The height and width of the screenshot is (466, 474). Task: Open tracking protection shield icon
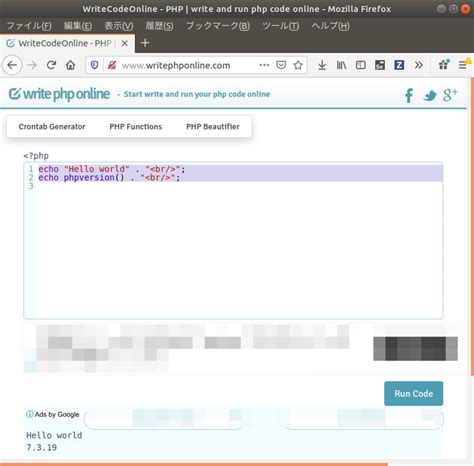94,65
